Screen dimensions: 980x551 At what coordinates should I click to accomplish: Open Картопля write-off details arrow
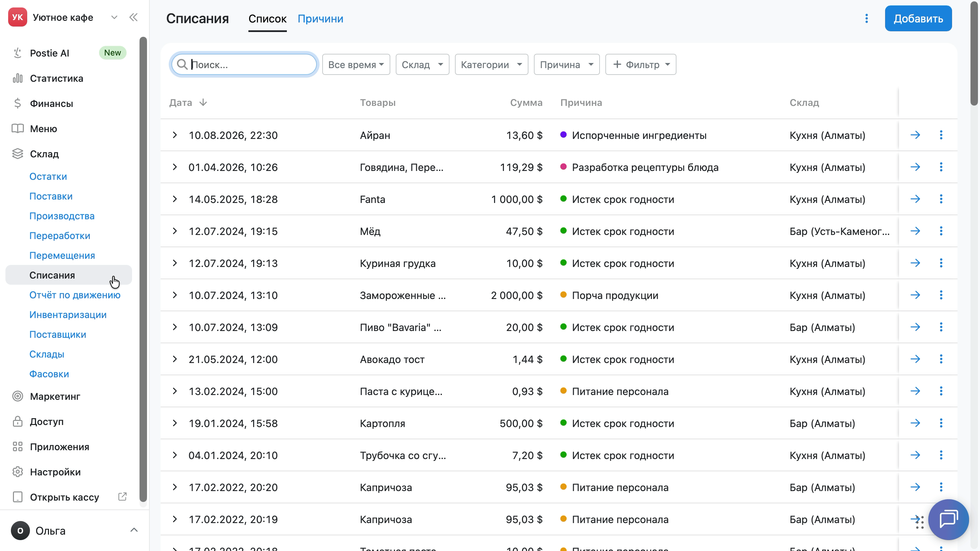pos(915,423)
